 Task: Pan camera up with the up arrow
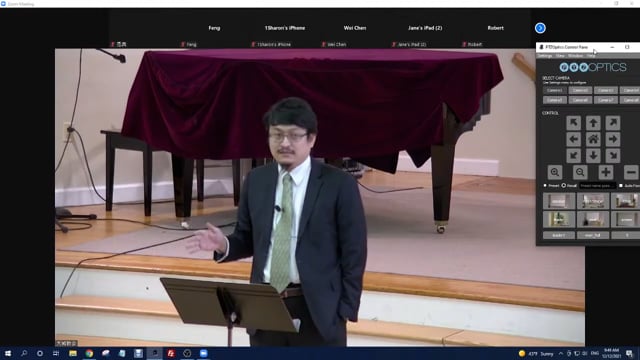(593, 123)
